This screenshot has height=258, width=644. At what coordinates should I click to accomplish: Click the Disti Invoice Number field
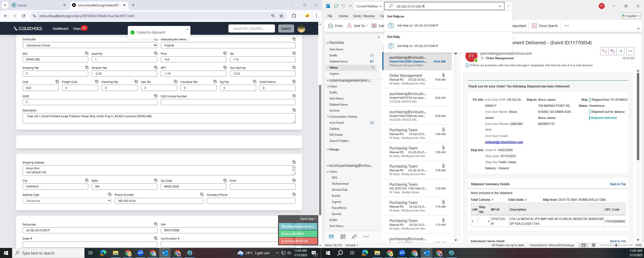(228, 102)
